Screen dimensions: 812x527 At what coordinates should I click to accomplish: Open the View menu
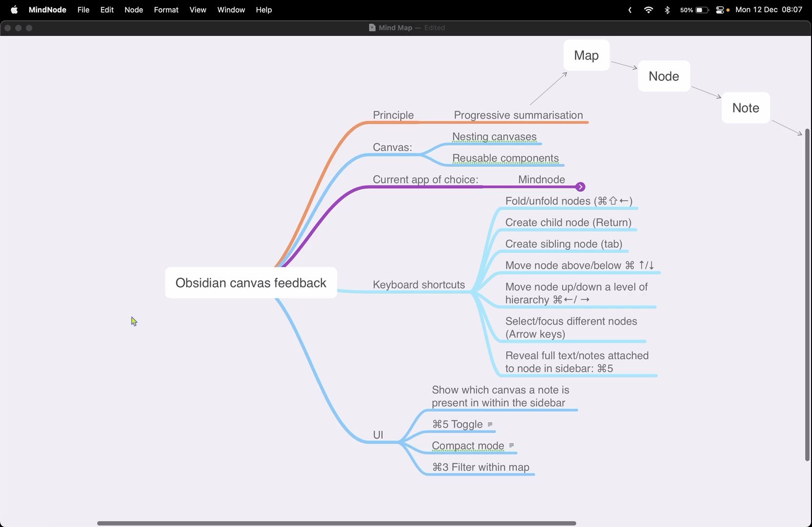point(198,10)
